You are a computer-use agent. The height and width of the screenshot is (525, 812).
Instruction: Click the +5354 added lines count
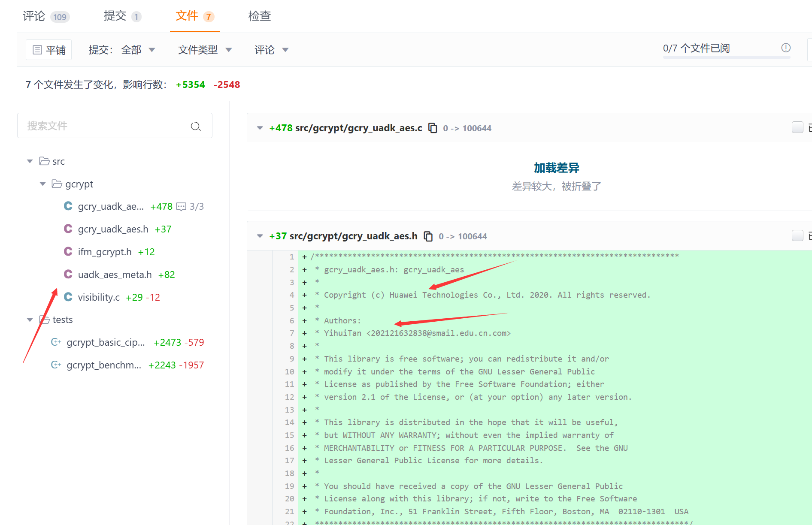pos(191,85)
